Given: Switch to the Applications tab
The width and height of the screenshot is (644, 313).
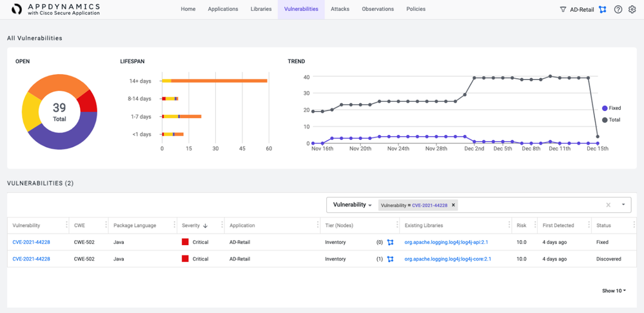Looking at the screenshot, I should click(223, 9).
